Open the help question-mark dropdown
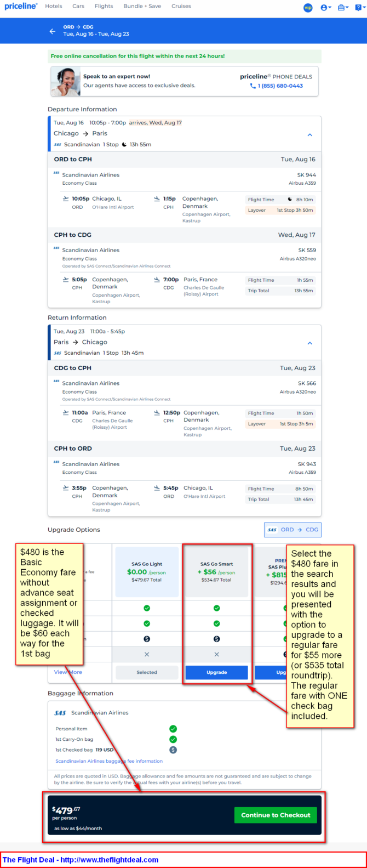Viewport: 367px width, 868px height. point(359,7)
